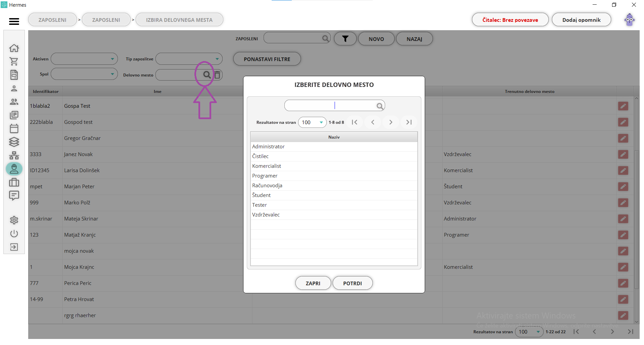Select Tester in the list

[x=334, y=205]
